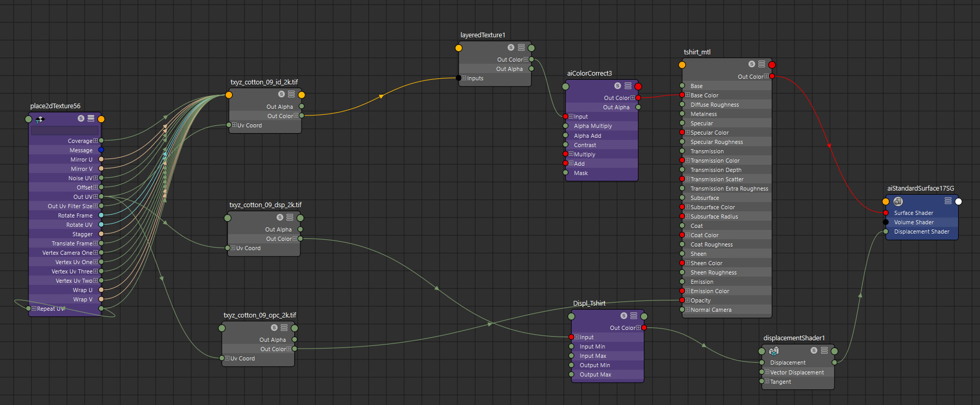Change view mode of displacementShader1 node

click(824, 350)
